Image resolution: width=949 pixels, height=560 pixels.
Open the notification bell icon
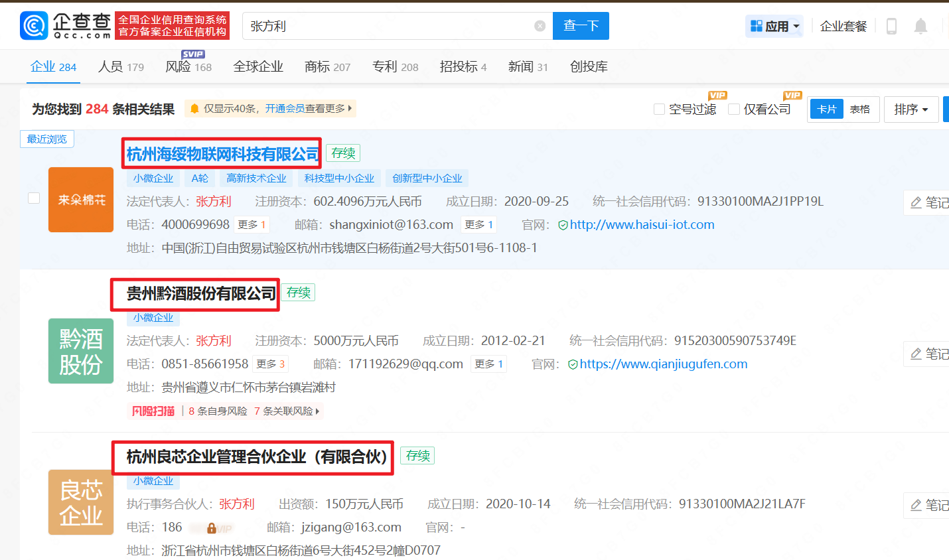point(921,26)
